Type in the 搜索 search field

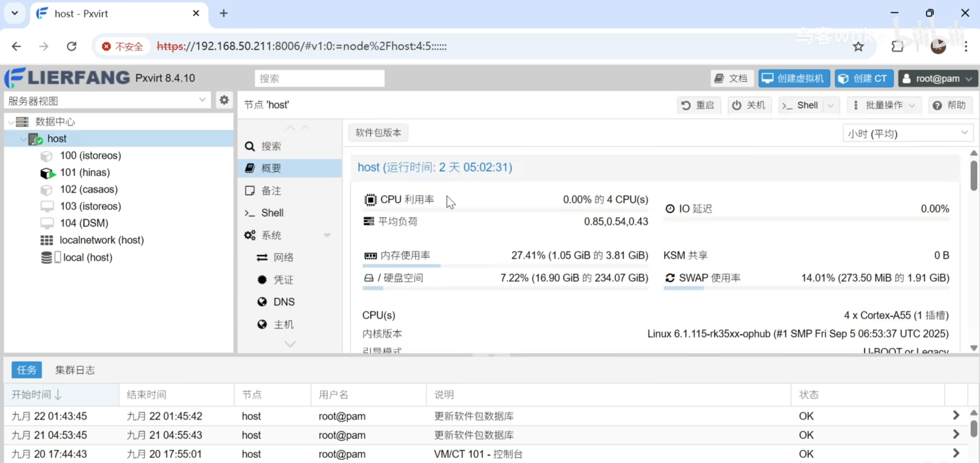point(319,79)
